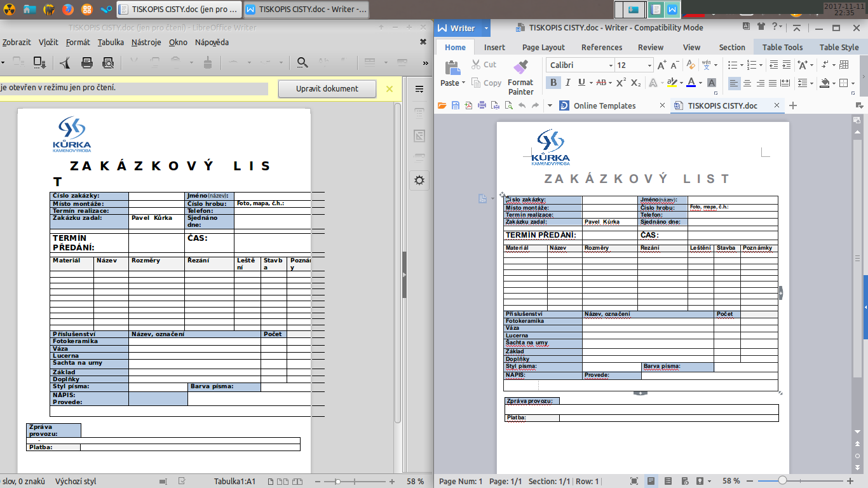The height and width of the screenshot is (488, 868).
Task: Open the Tabulka menu in LibreOffice
Action: (x=111, y=43)
